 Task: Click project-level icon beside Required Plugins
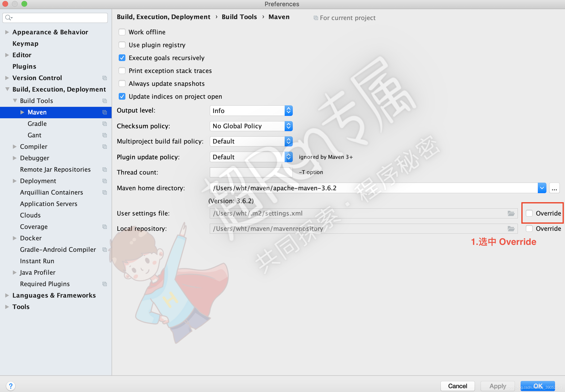click(x=105, y=284)
